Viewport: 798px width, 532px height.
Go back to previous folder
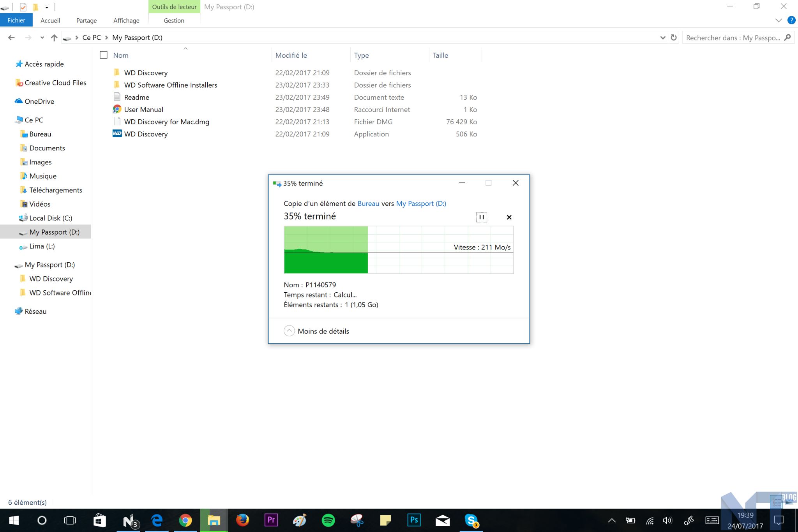click(x=11, y=38)
